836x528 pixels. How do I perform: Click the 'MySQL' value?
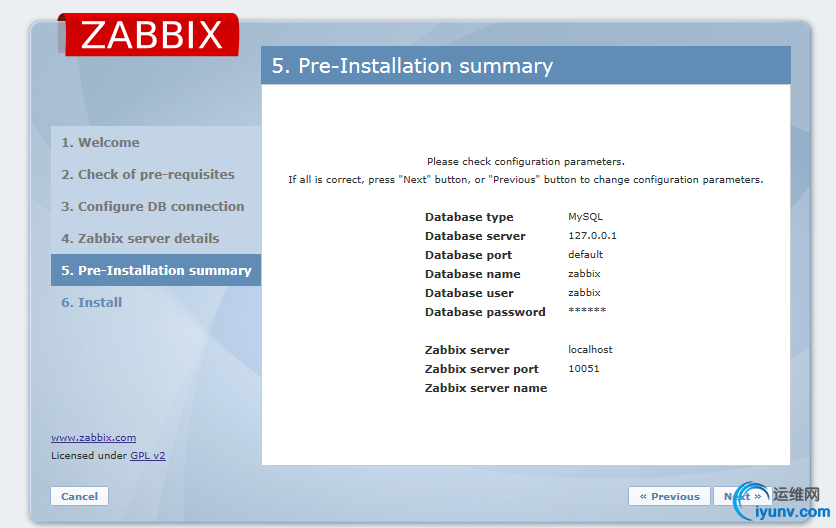[x=585, y=217]
